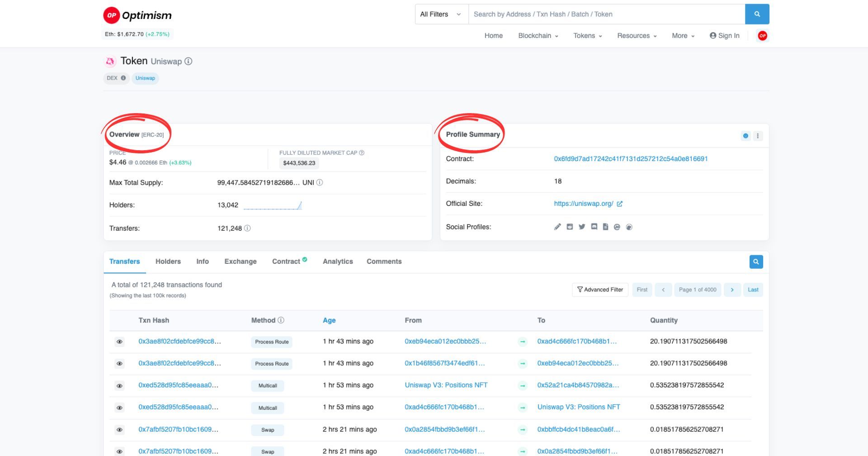Click the blue dot icon in Profile Summary
This screenshot has height=456, width=868.
pyautogui.click(x=745, y=136)
